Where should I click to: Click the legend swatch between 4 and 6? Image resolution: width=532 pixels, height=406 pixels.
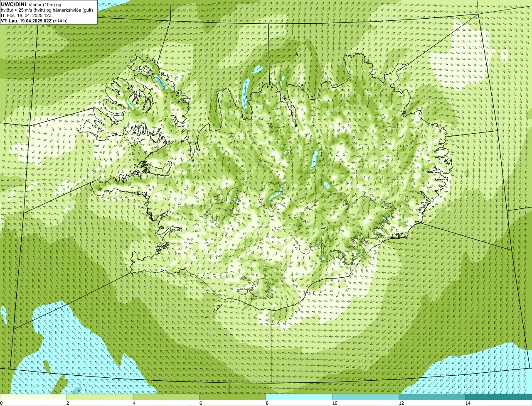pos(166,397)
